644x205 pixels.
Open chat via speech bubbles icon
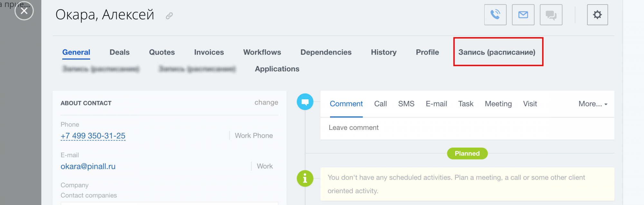point(551,15)
